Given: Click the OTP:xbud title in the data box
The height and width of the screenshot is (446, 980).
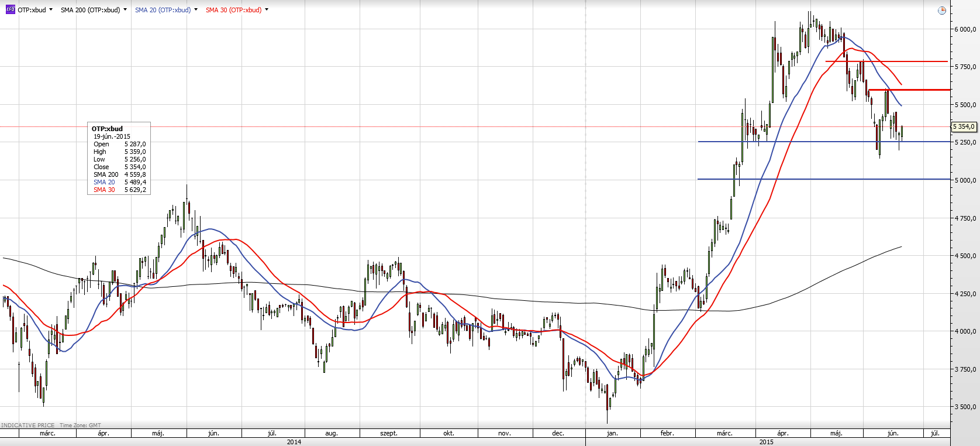Looking at the screenshot, I should [x=107, y=129].
